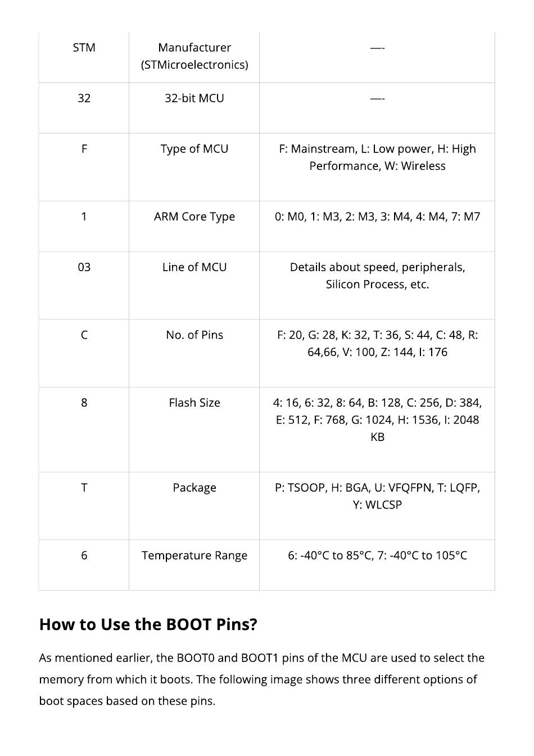Select the 'Manufacturer (STMicroelectronics)' cell
The height and width of the screenshot is (756, 534).
click(194, 56)
